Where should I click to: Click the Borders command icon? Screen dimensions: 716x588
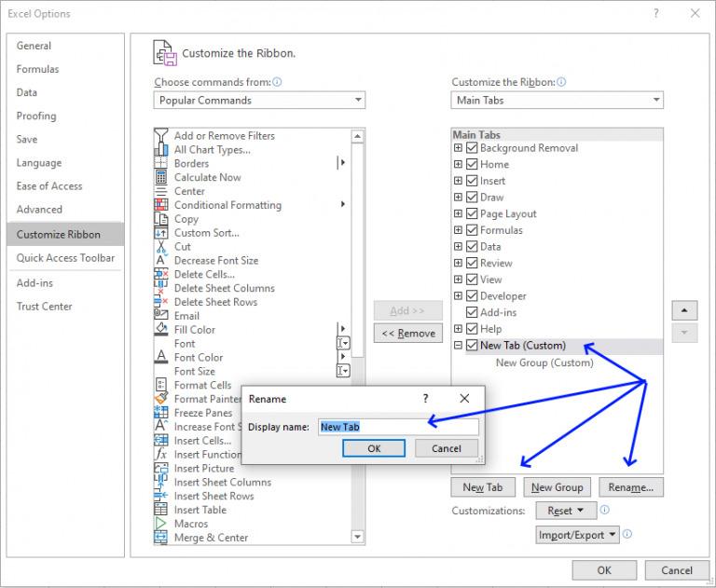tap(160, 163)
